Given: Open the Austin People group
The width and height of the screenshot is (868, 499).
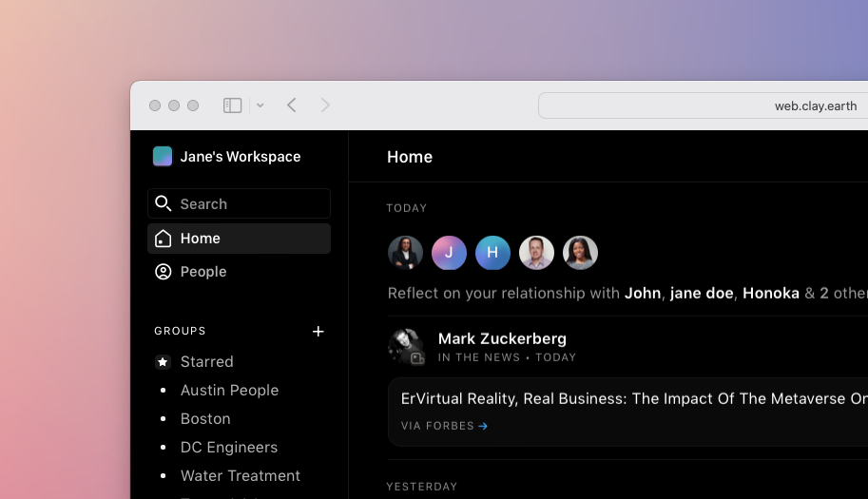Looking at the screenshot, I should coord(229,391).
